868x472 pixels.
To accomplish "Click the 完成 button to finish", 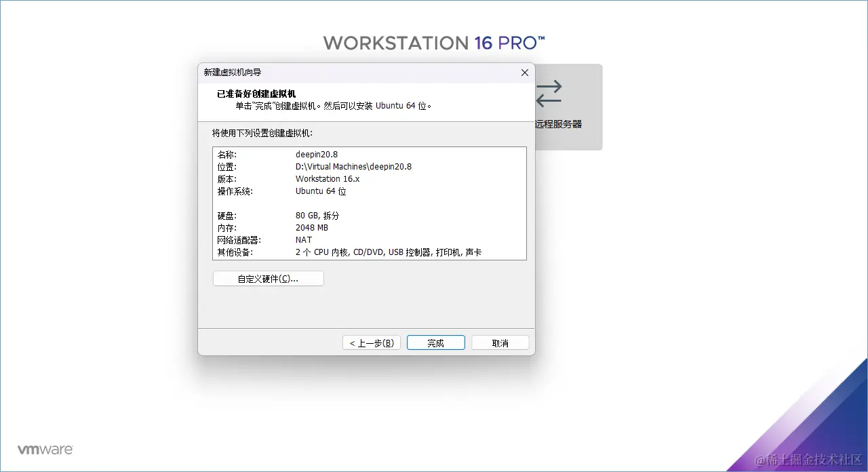I will coord(435,343).
